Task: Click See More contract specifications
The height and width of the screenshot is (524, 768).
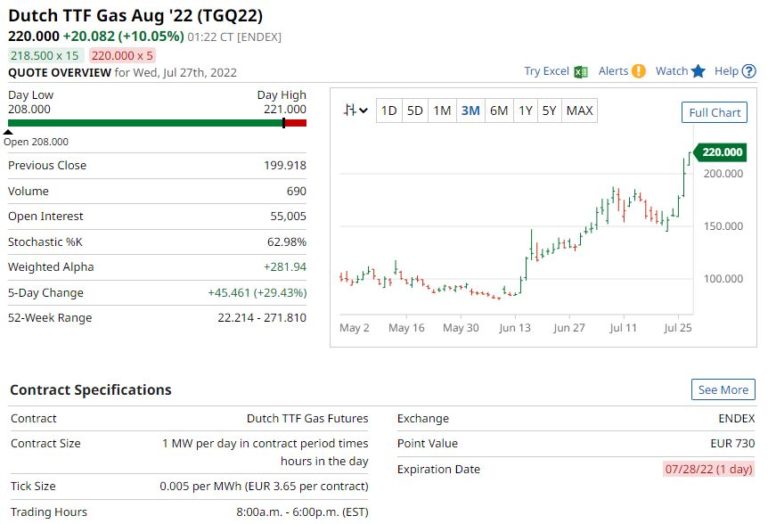Action: (722, 390)
